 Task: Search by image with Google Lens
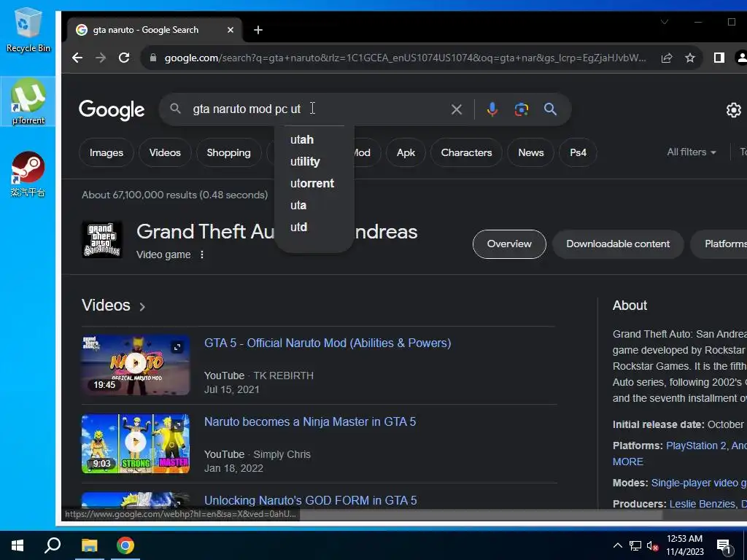coord(521,109)
